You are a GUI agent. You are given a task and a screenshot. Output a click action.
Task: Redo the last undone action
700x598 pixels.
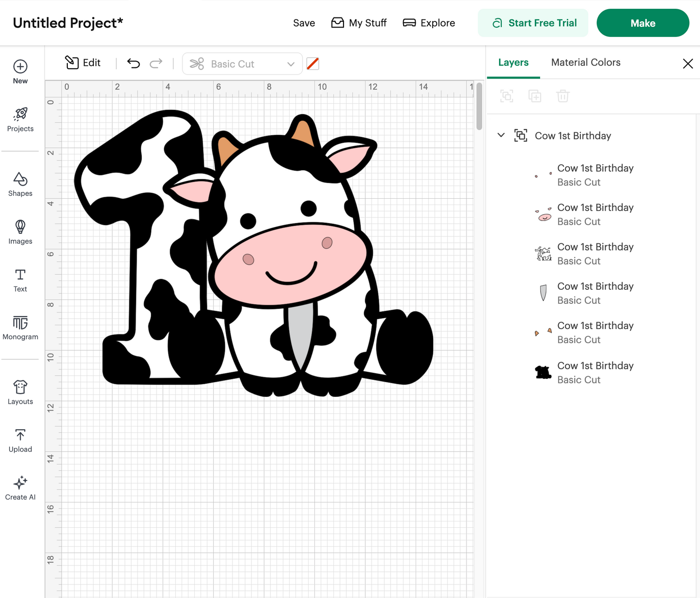156,63
